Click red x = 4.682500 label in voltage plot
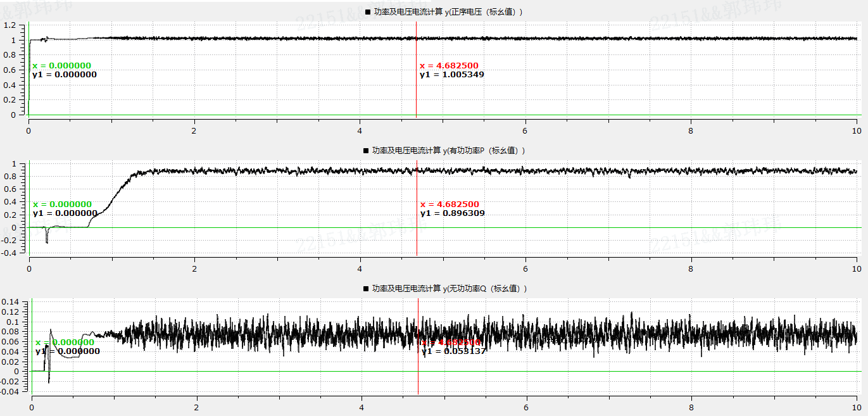This screenshot has width=868, height=416. tap(449, 66)
